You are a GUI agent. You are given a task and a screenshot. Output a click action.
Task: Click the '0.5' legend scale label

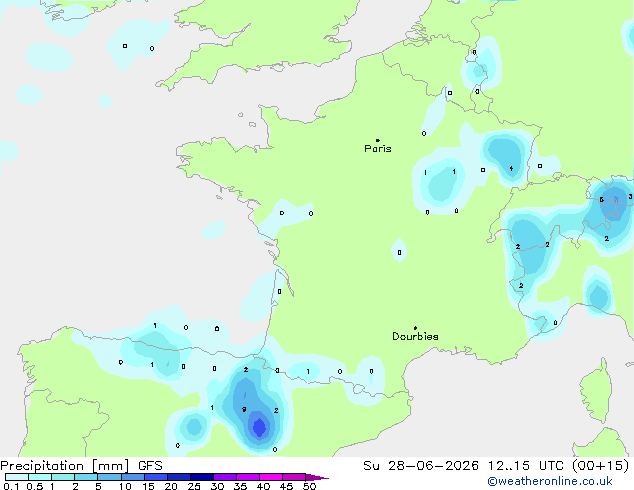click(35, 486)
